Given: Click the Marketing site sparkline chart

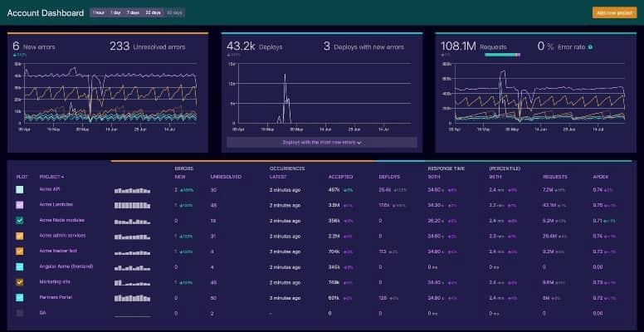Looking at the screenshot, I should [x=132, y=283].
